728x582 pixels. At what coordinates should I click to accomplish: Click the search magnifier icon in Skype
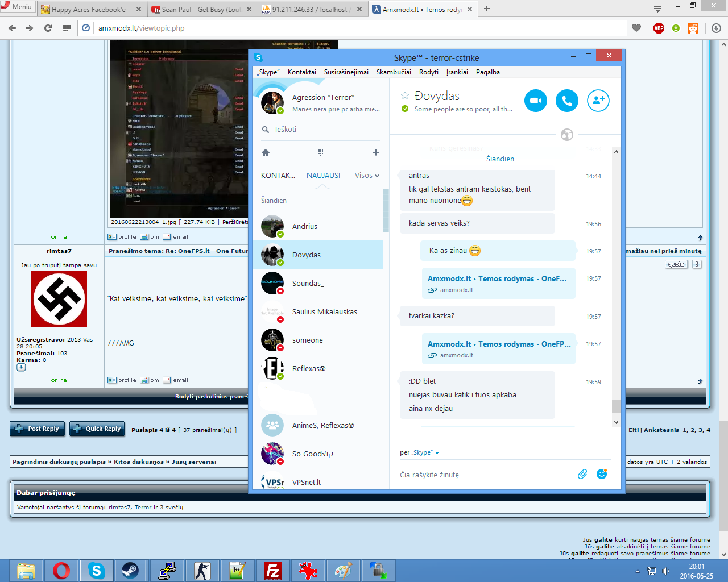click(x=266, y=130)
